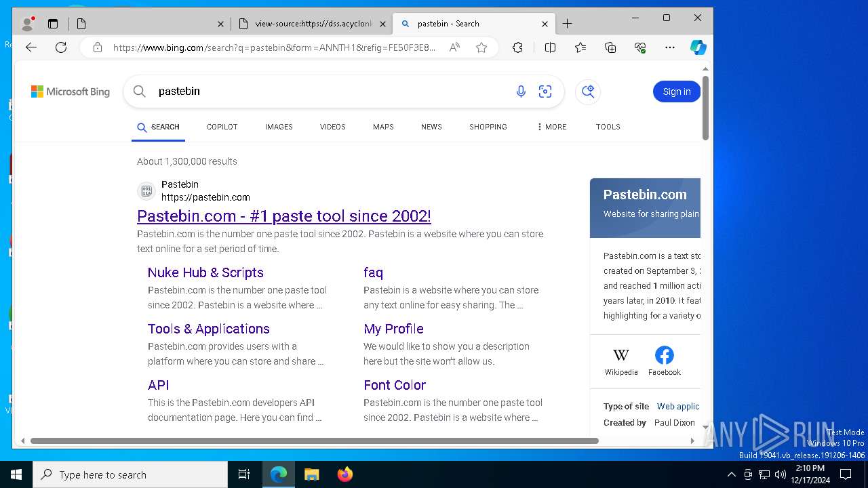Select the COPILOT search tab
Image resolution: width=868 pixels, height=488 pixels.
[x=222, y=127]
